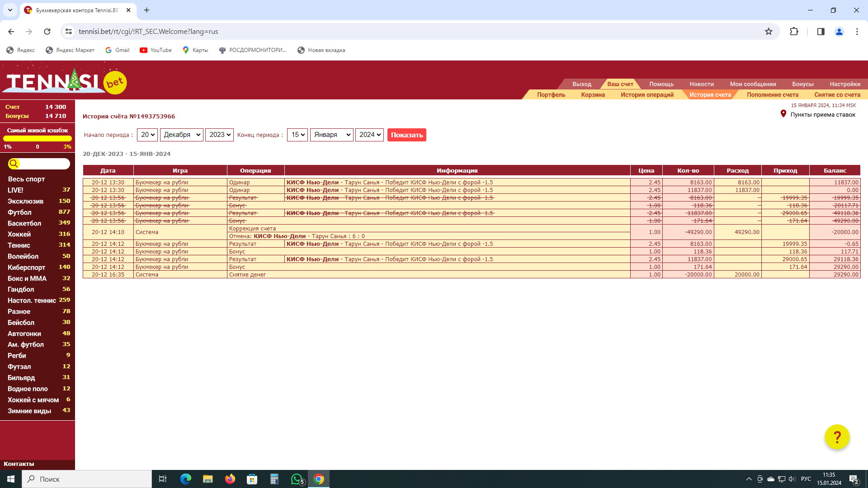Open Футбол in sports sidebar

[20, 212]
